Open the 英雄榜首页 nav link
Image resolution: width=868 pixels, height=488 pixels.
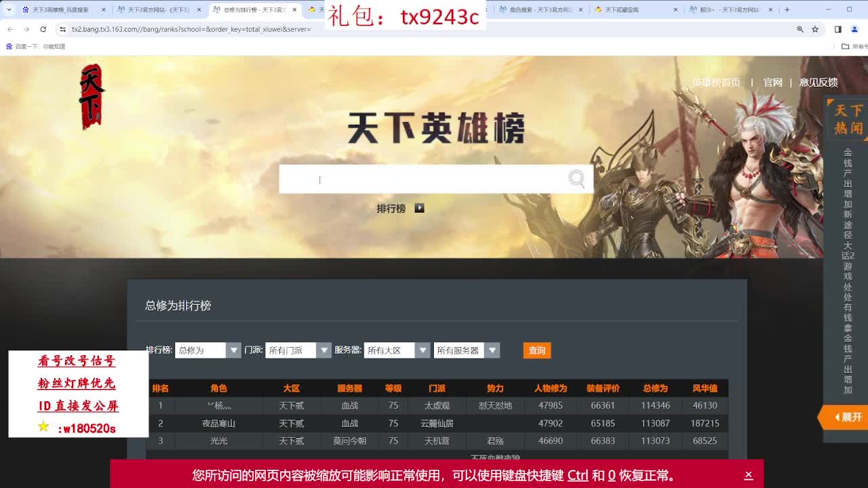716,82
